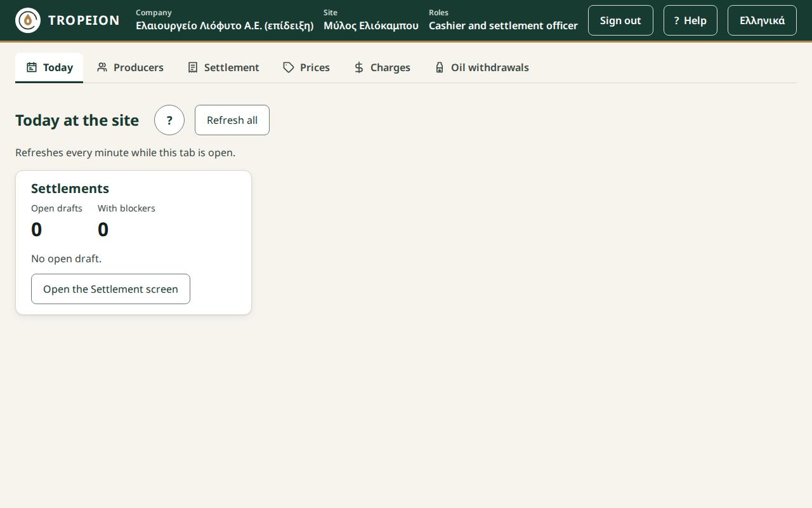Click the company name Ελαιουργείο Λιόφυτο Α.Ε.

[225, 26]
